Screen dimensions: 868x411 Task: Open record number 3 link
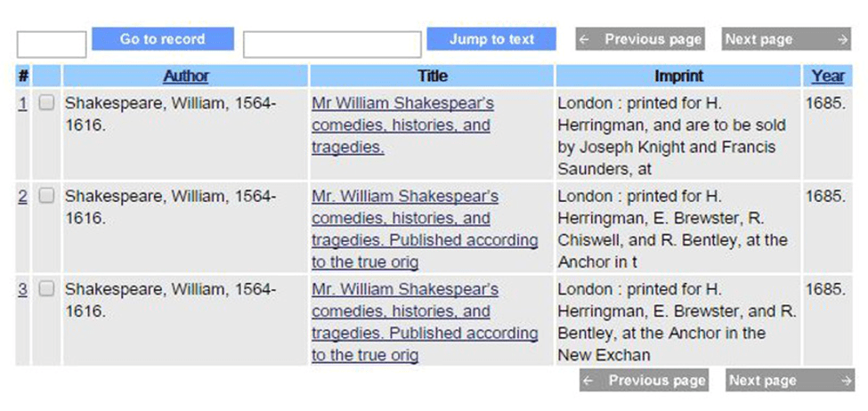22,290
